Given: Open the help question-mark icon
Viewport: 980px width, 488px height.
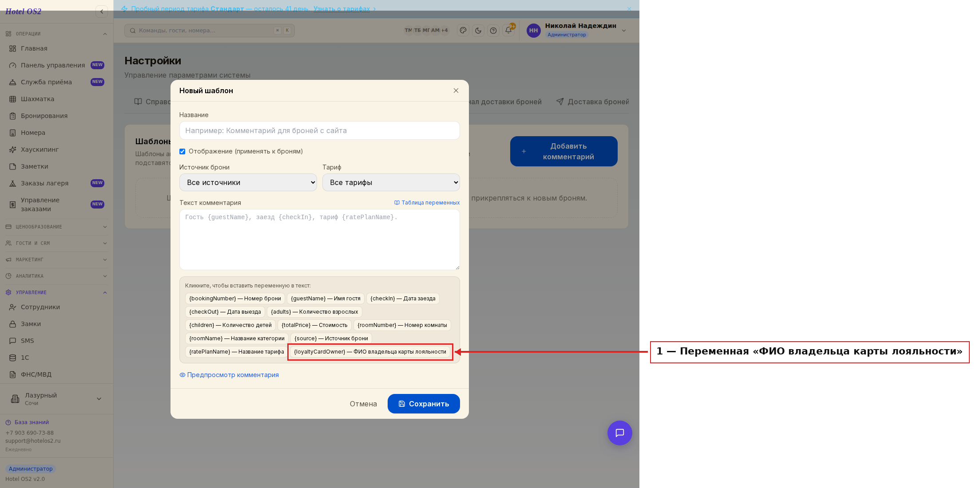Looking at the screenshot, I should pyautogui.click(x=493, y=31).
